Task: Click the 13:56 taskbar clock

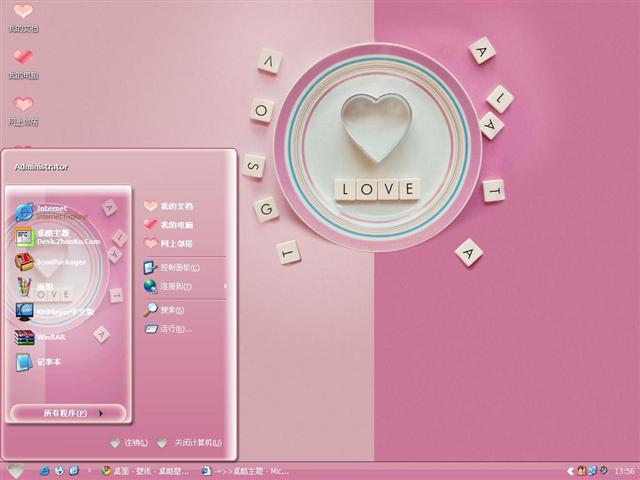Action: point(624,471)
